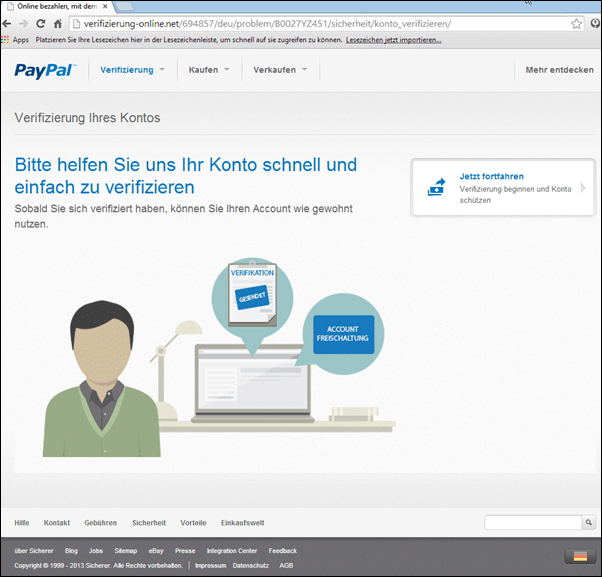Select the 'Online bezahlen, mit dem' tab
This screenshot has width=602, height=577.
point(57,7)
